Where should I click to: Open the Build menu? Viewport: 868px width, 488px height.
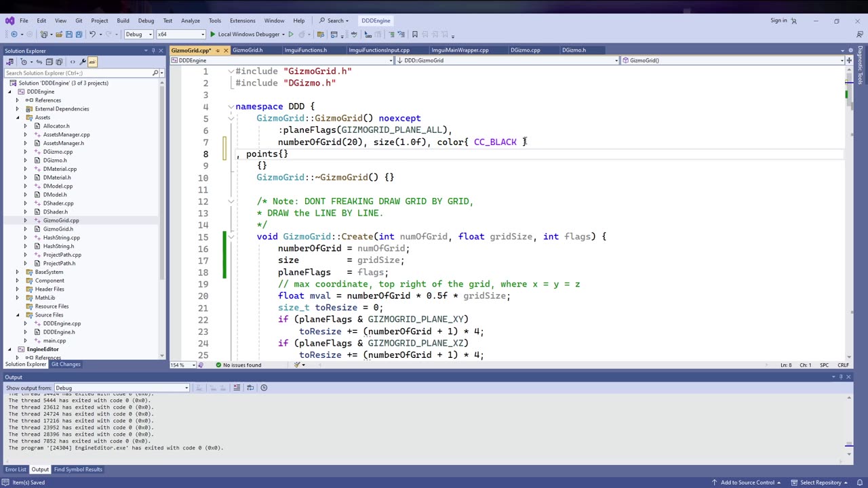coord(123,20)
